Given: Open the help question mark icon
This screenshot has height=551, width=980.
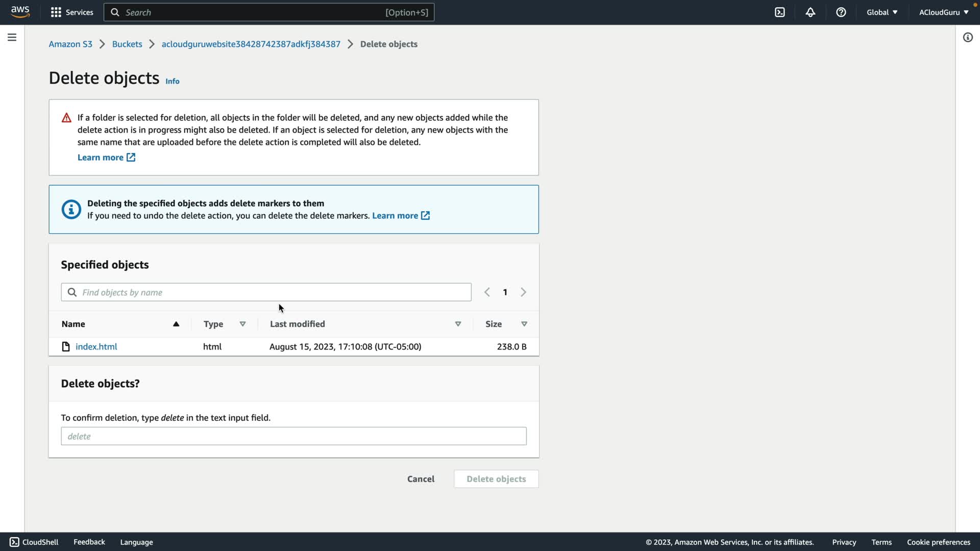Looking at the screenshot, I should [841, 12].
